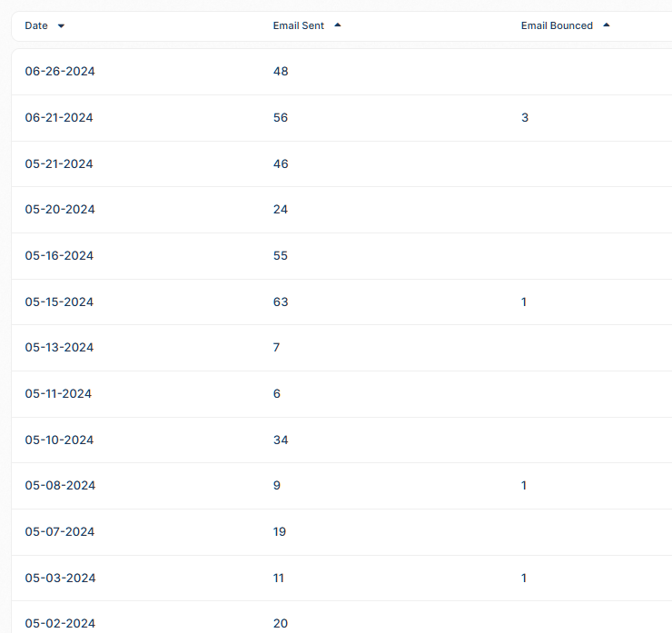Select the 05-13-2024 date cell

coord(59,348)
